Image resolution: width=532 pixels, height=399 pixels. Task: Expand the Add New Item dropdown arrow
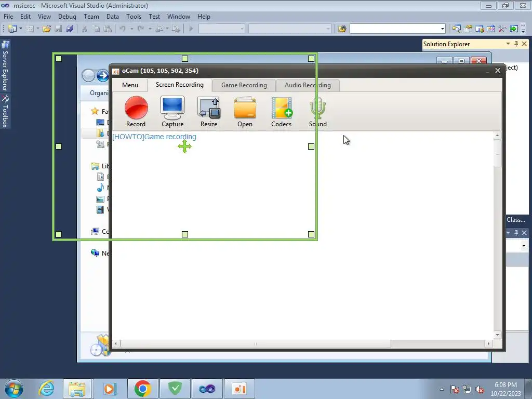click(37, 29)
